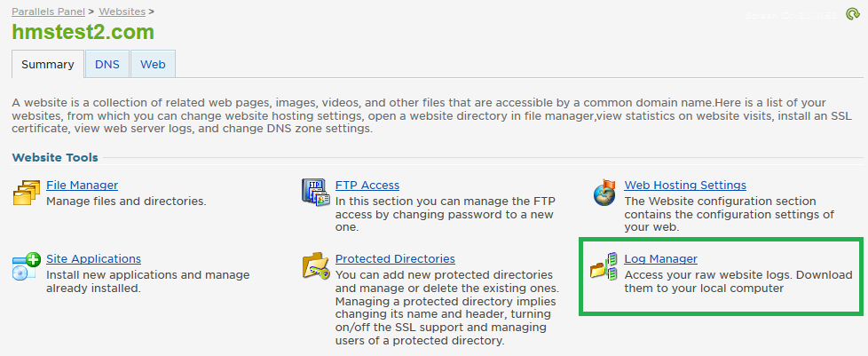Select the Summary tab

point(48,64)
